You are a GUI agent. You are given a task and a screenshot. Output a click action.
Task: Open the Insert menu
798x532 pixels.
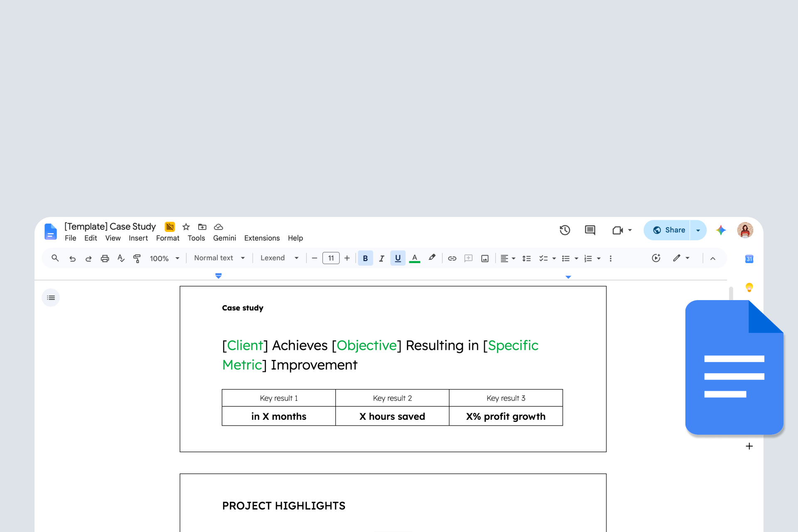138,238
